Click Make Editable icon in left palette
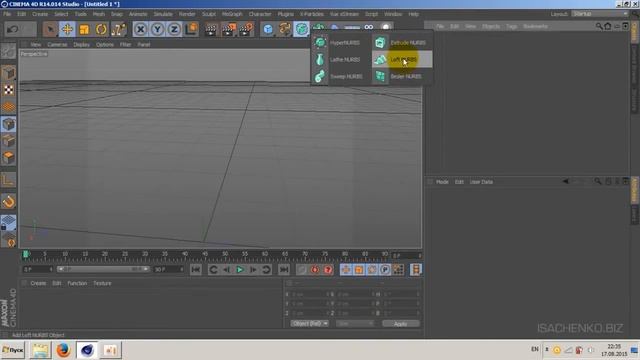Screen dimensions: 640x360 pos(9,51)
